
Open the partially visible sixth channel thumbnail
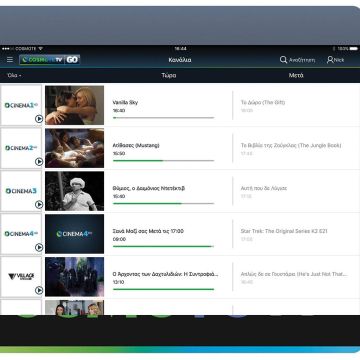(75, 307)
